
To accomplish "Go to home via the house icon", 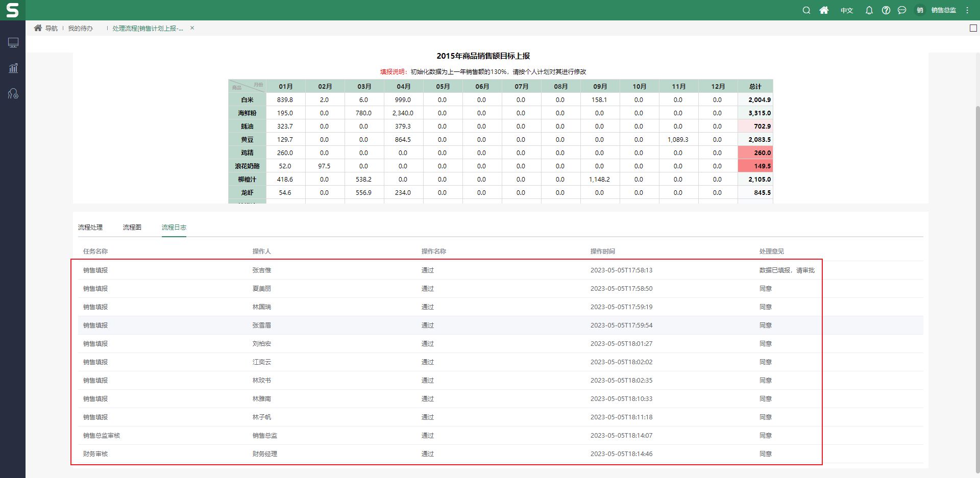I will click(824, 10).
